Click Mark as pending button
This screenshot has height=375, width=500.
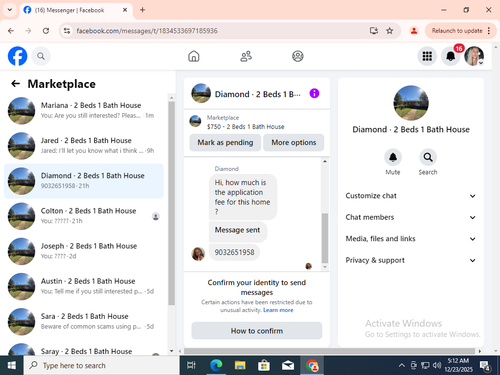tap(225, 143)
